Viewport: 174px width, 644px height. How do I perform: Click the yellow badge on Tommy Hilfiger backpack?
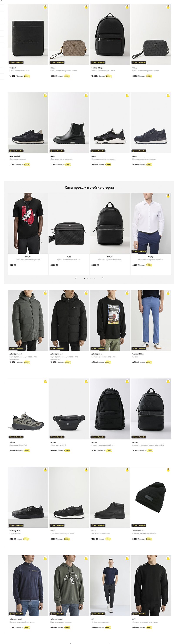pos(127,7)
